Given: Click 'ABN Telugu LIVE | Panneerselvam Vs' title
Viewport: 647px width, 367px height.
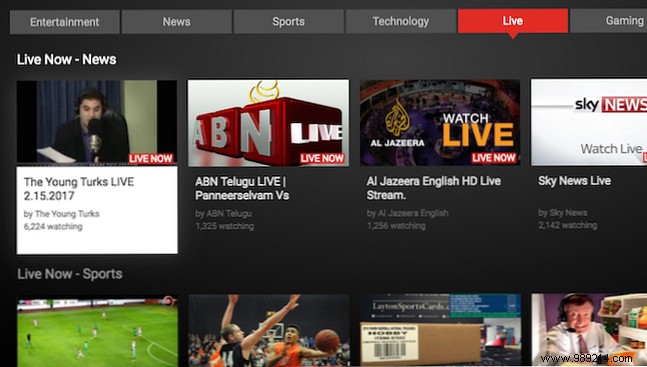Looking at the screenshot, I should [x=242, y=188].
